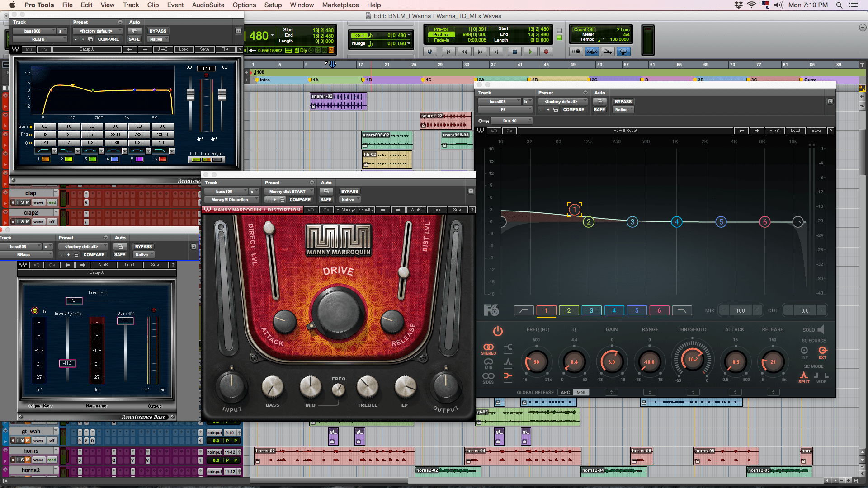The image size is (868, 488).
Task: Click the Go to End transport button
Action: 496,52
